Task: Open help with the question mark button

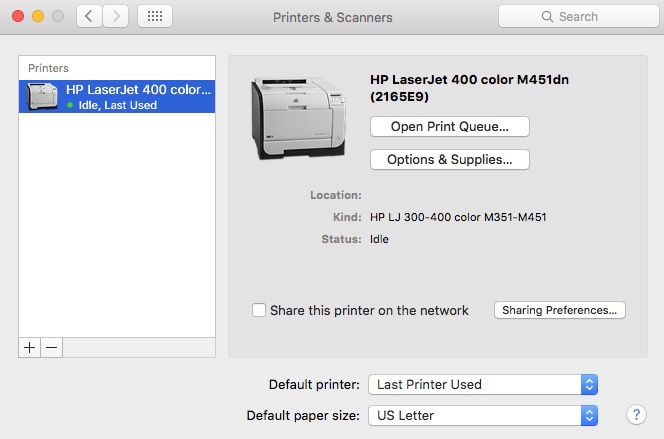Action: (x=636, y=415)
